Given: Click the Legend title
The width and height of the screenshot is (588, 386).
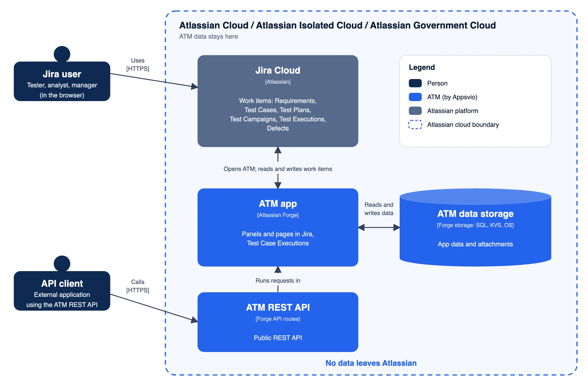Looking at the screenshot, I should click(422, 67).
